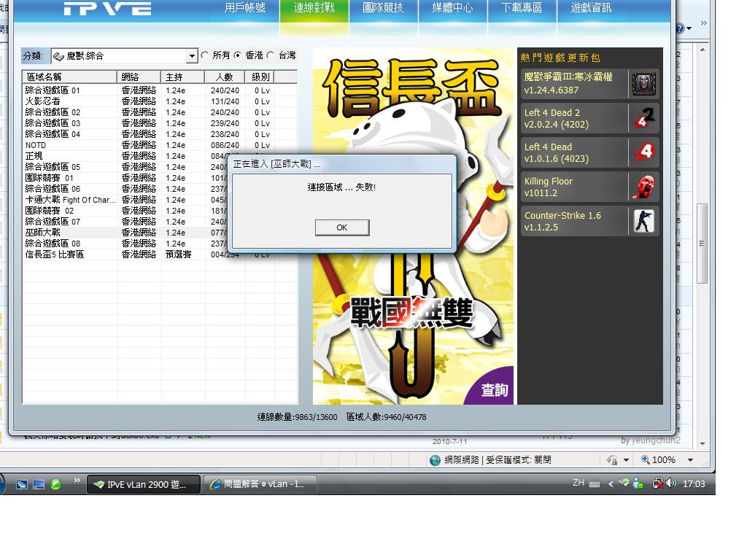Select the 卡通大戰 Fight Of Char row
The width and height of the screenshot is (747, 560).
pos(125,200)
